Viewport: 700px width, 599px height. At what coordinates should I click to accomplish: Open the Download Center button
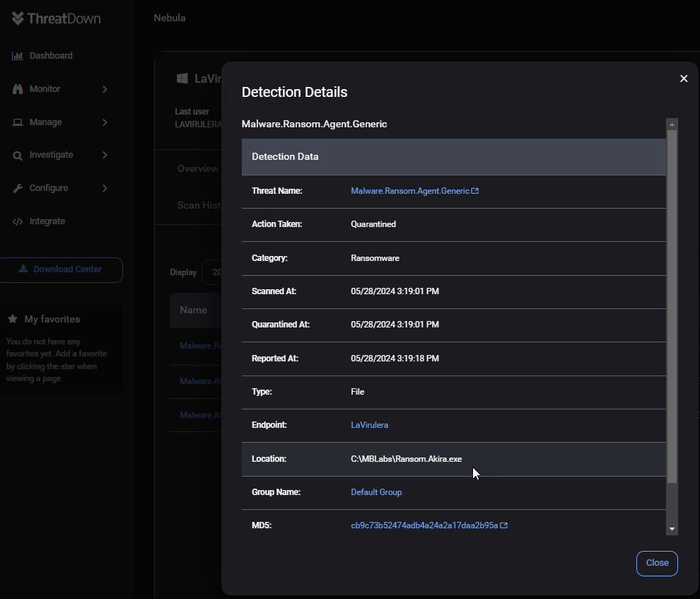[x=62, y=269]
